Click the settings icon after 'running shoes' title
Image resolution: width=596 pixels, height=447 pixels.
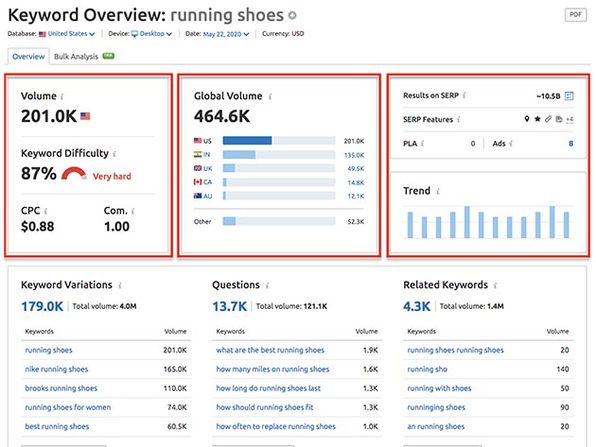click(292, 16)
